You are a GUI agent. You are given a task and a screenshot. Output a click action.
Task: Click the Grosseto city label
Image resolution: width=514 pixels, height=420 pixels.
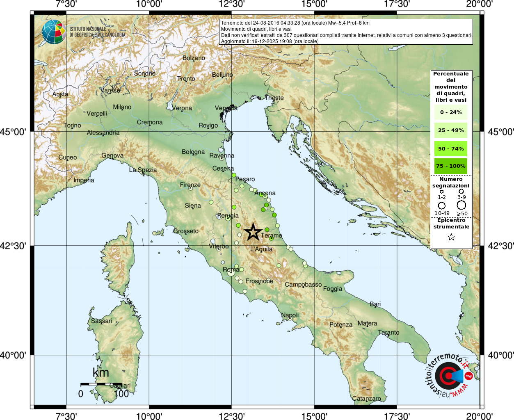186,231
